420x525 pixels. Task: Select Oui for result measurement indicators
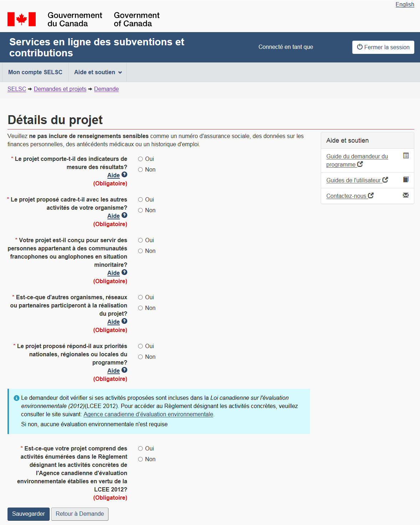tap(141, 159)
